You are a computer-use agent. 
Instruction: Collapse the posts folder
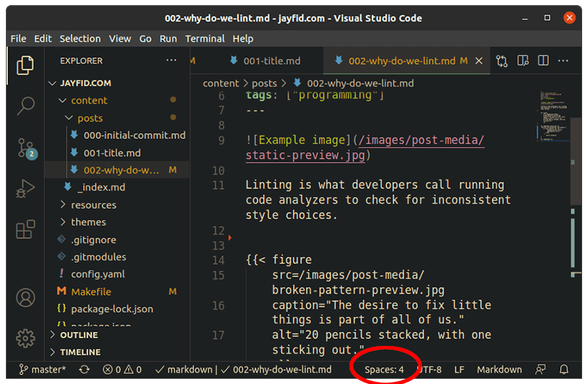point(117,118)
